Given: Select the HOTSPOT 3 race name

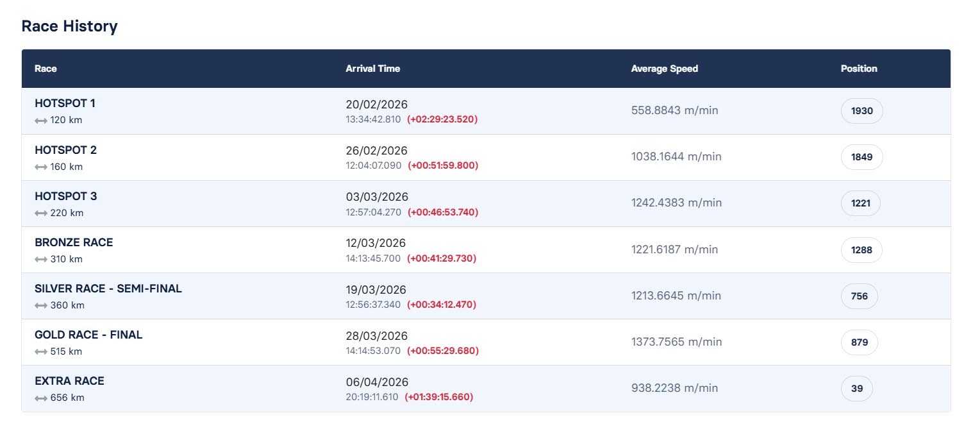Looking at the screenshot, I should click(66, 196).
